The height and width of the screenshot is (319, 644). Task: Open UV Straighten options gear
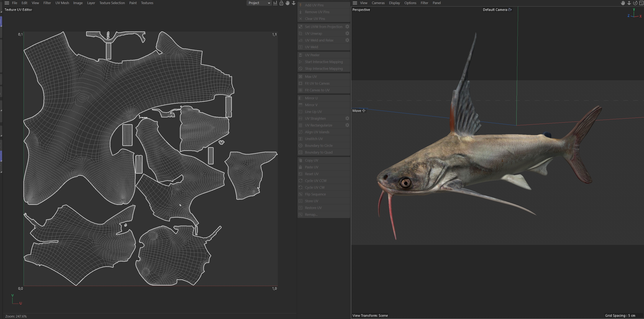coord(347,118)
